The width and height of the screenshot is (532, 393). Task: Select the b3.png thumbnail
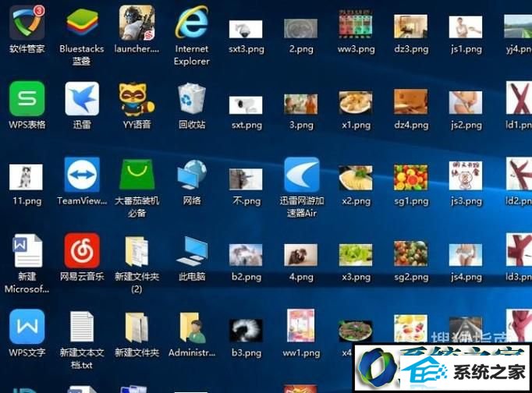pos(246,331)
